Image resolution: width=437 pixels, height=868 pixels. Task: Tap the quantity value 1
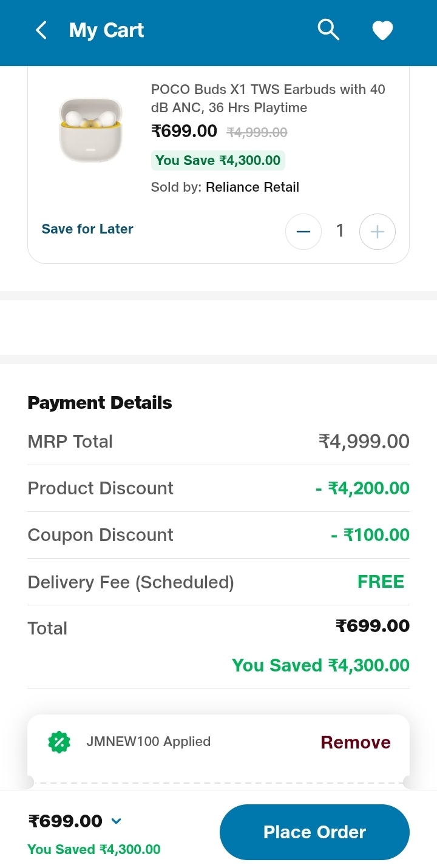pos(340,231)
